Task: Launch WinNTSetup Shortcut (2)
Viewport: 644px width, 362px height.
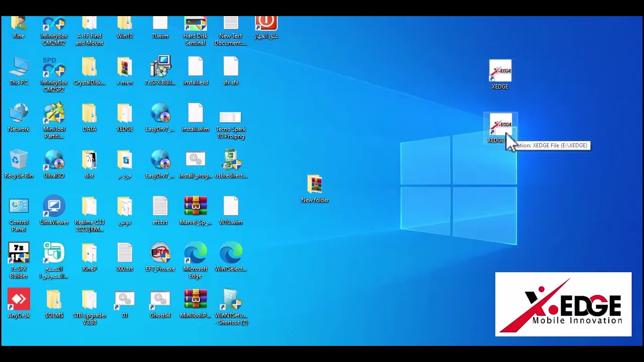Action: click(x=230, y=308)
